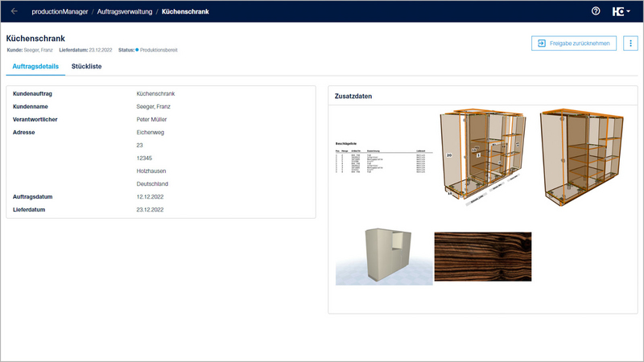This screenshot has height=362, width=644.
Task: Click the Kundenauftrag field label
Action: (32, 93)
